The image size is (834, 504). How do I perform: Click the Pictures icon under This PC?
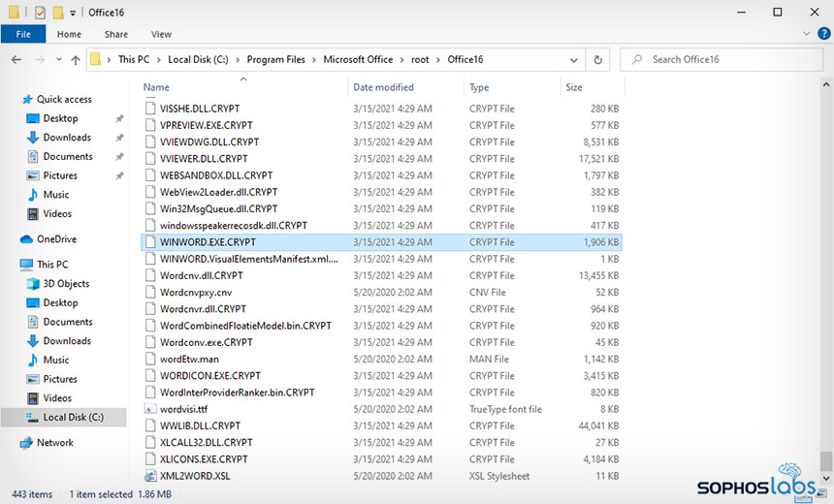[x=33, y=379]
